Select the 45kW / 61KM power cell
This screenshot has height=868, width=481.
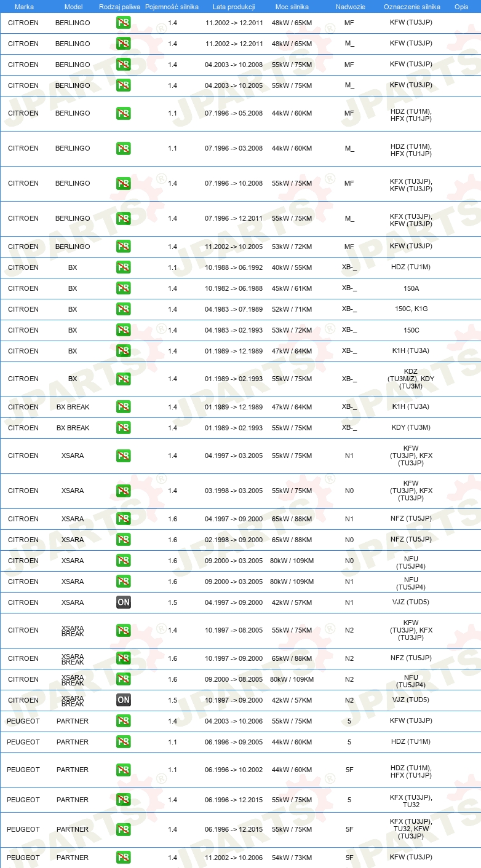[x=292, y=288]
